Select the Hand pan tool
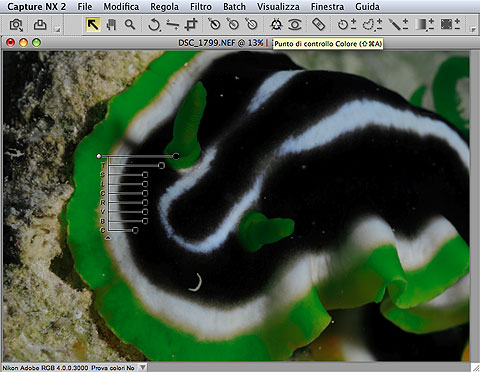 (111, 25)
